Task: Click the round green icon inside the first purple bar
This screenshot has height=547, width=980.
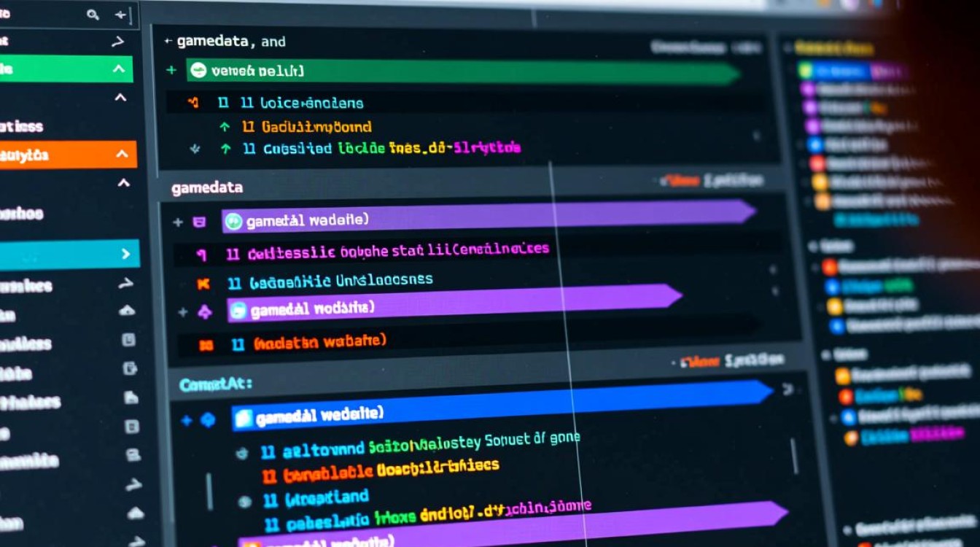Action: click(233, 222)
